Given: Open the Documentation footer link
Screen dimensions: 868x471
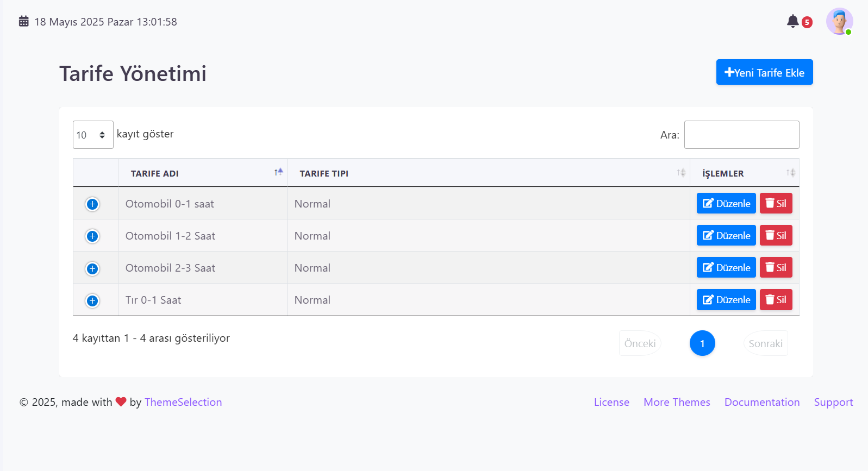Looking at the screenshot, I should tap(761, 402).
